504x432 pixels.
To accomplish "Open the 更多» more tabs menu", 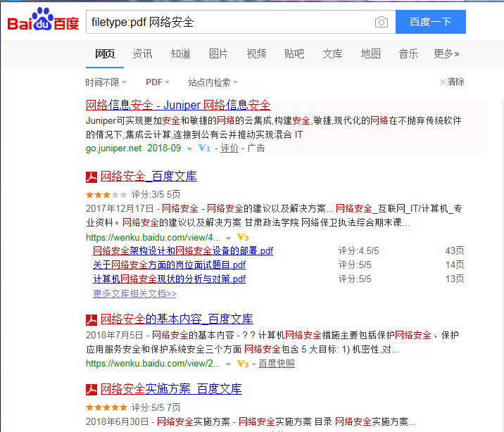I will tap(446, 53).
